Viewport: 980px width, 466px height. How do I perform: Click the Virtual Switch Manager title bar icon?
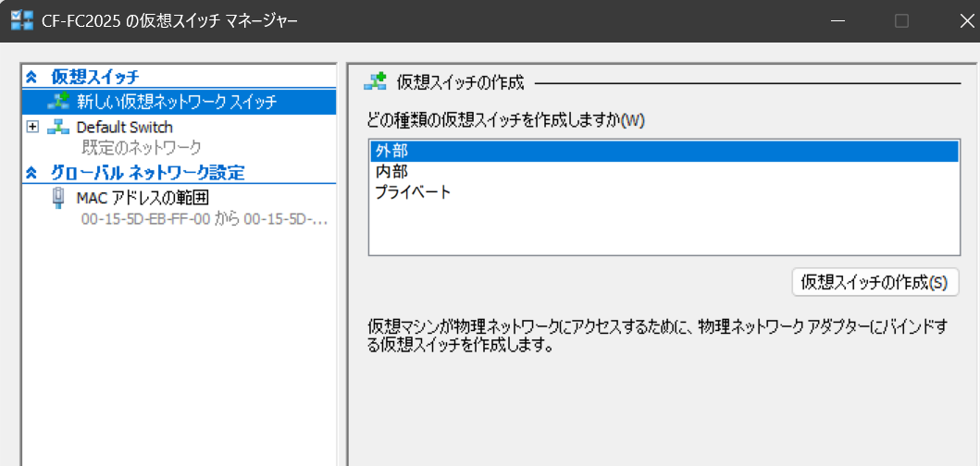[x=22, y=19]
